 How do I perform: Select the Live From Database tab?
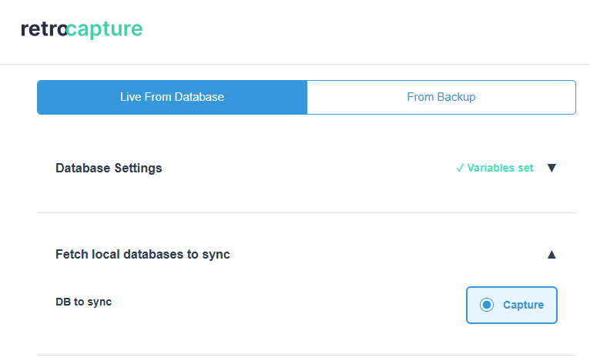pyautogui.click(x=172, y=97)
